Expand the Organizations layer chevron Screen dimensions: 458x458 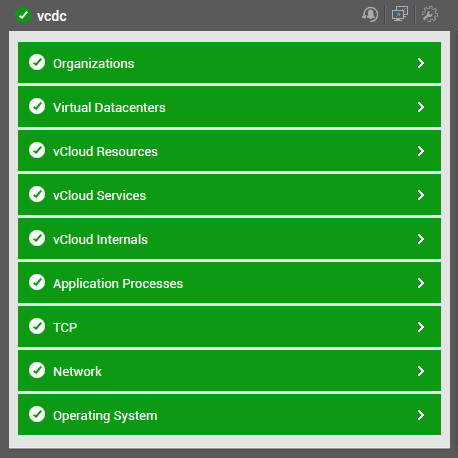pos(421,63)
